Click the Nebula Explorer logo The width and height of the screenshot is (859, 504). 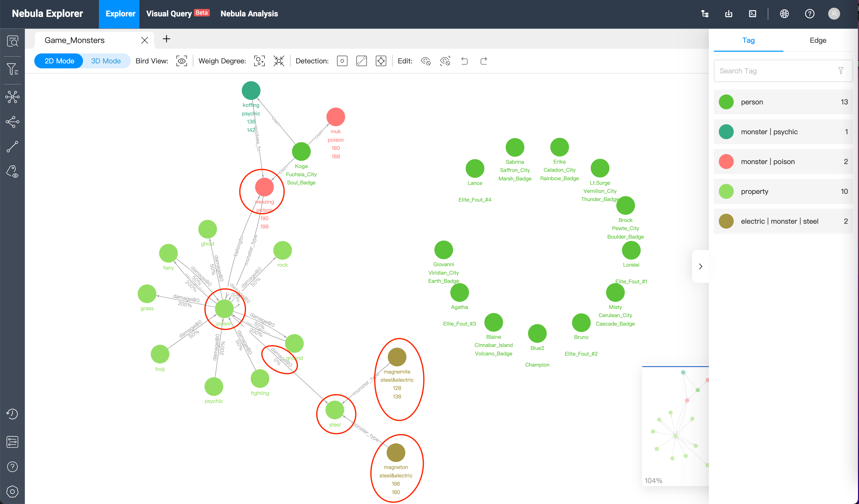(x=47, y=14)
